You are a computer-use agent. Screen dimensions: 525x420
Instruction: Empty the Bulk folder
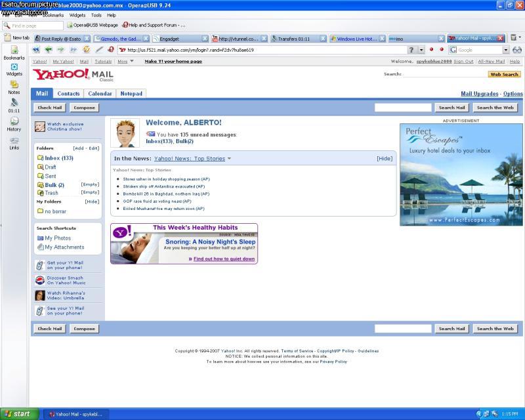tap(90, 184)
